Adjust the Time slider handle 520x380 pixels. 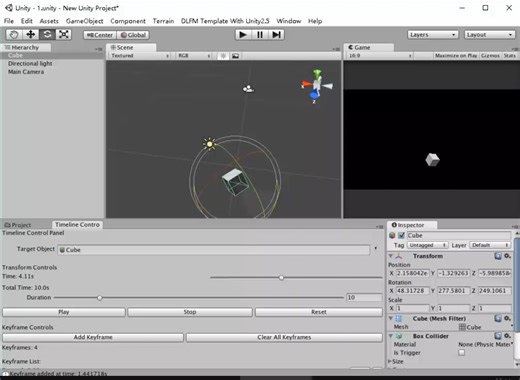tap(281, 277)
